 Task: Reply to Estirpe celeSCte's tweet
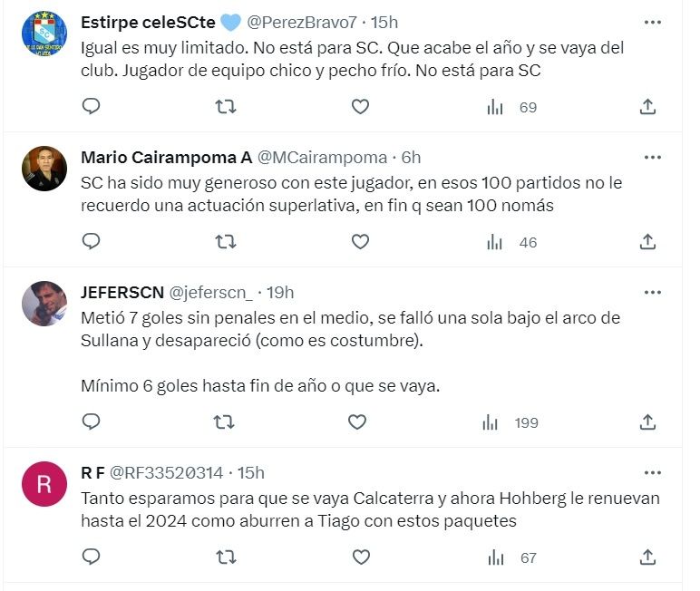click(91, 107)
